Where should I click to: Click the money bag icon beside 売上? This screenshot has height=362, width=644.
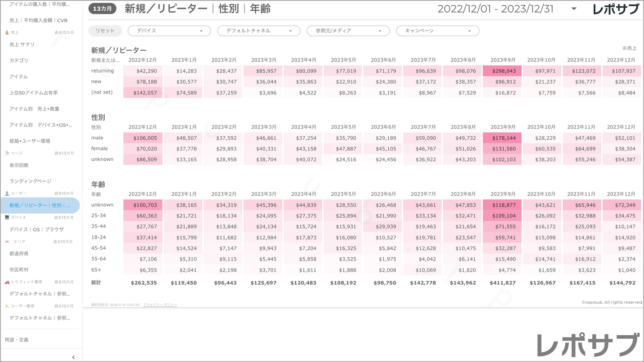click(x=7, y=33)
